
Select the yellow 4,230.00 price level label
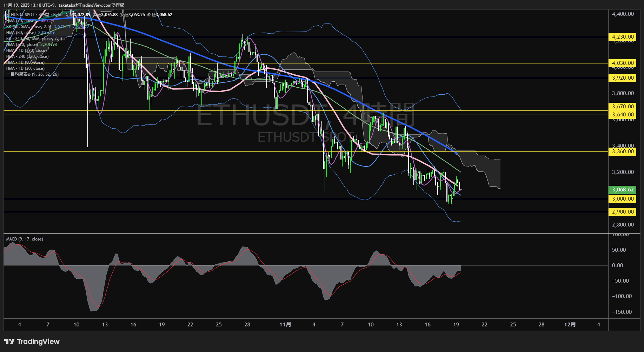click(622, 36)
